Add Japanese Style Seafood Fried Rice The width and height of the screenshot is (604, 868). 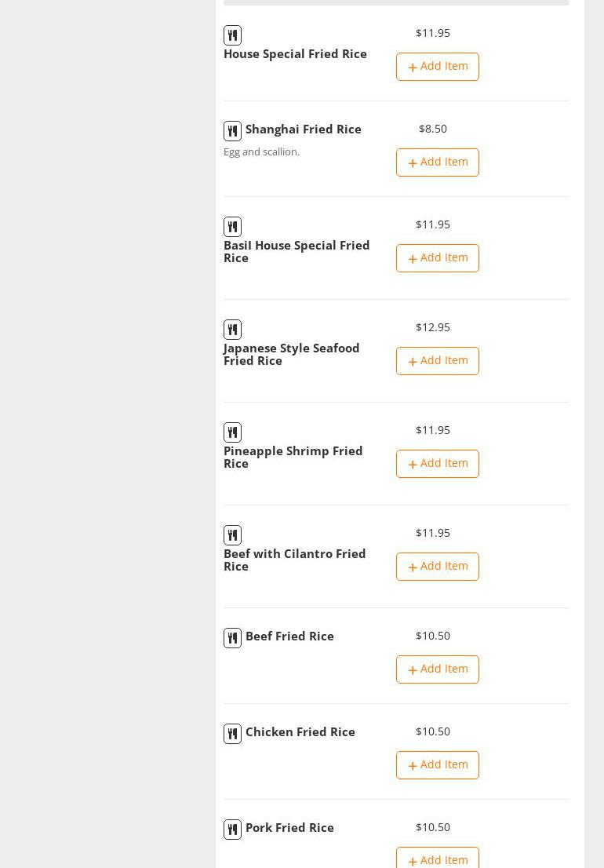pos(437,361)
